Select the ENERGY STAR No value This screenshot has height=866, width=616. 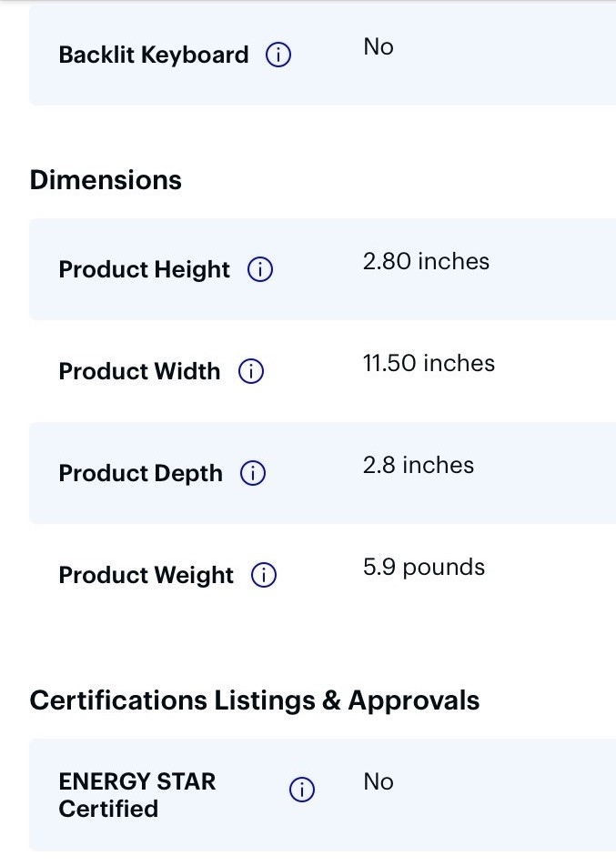click(x=379, y=782)
